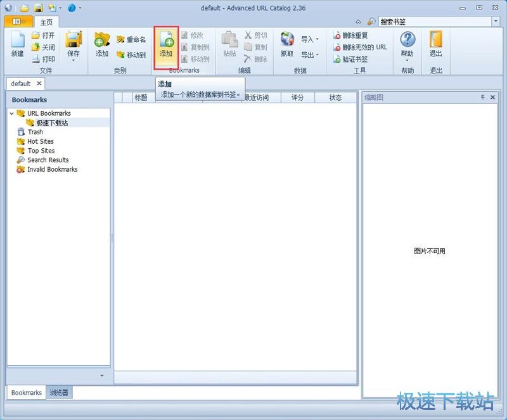The height and width of the screenshot is (420, 507).
Task: Click 移动到 in the Bookmarks group
Action: pyautogui.click(x=195, y=59)
